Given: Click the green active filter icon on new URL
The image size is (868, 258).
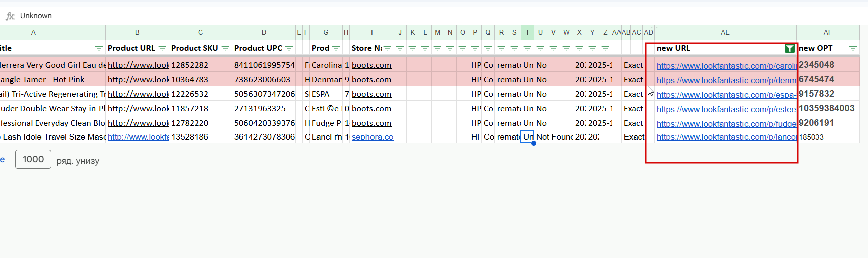Looking at the screenshot, I should click(x=790, y=48).
